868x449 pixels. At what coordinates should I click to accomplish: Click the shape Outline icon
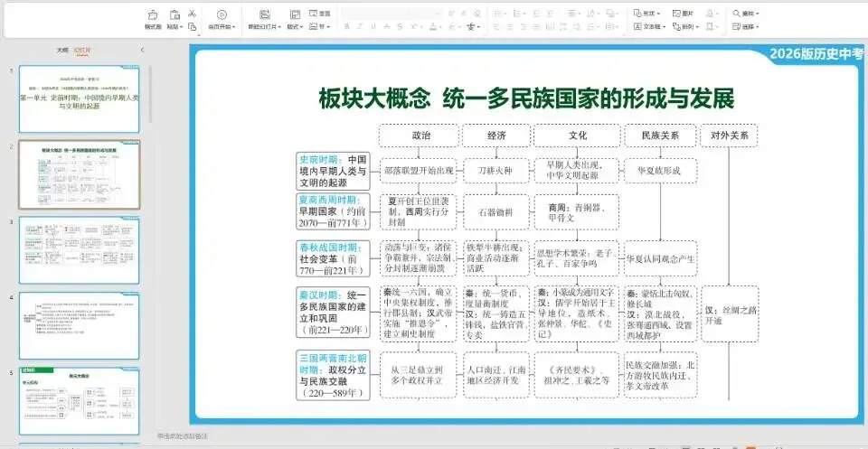(710, 26)
